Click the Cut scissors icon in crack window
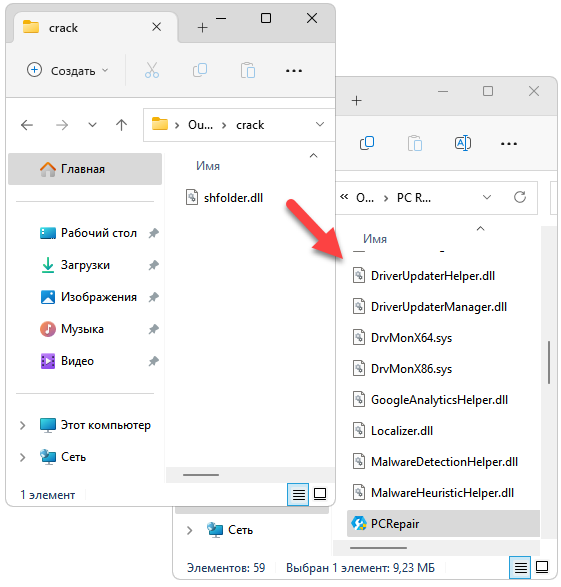This screenshot has height=587, width=561. pos(152,70)
